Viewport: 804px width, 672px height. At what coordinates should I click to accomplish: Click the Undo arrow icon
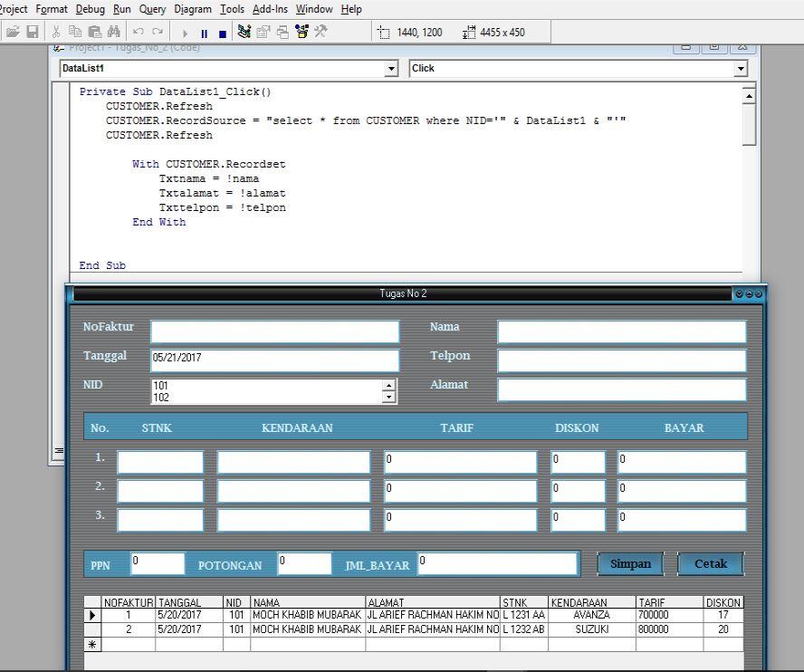click(138, 32)
